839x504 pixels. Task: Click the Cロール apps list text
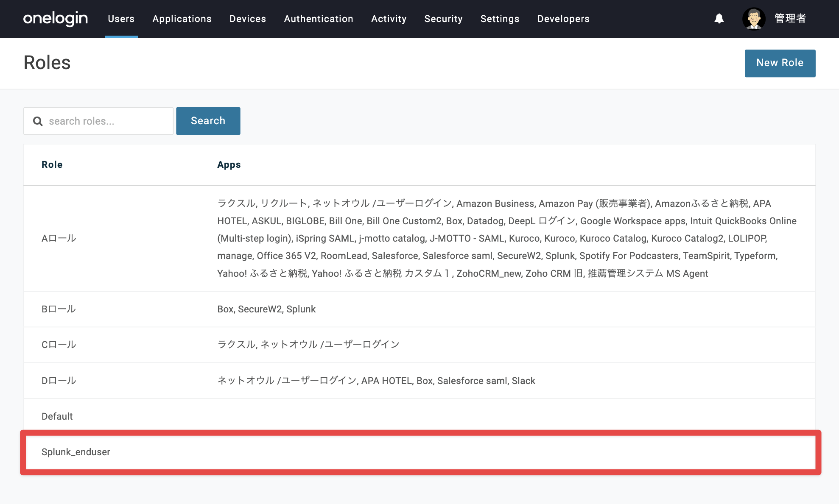tap(308, 345)
